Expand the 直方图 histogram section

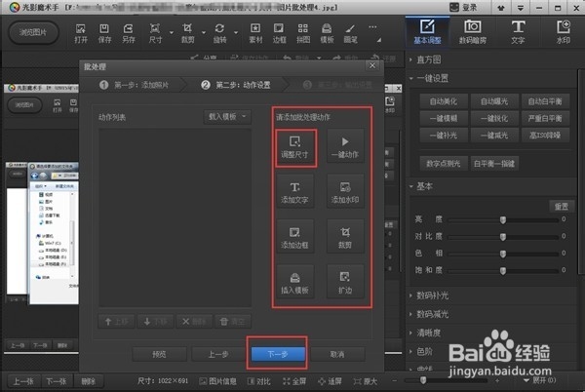click(x=429, y=59)
